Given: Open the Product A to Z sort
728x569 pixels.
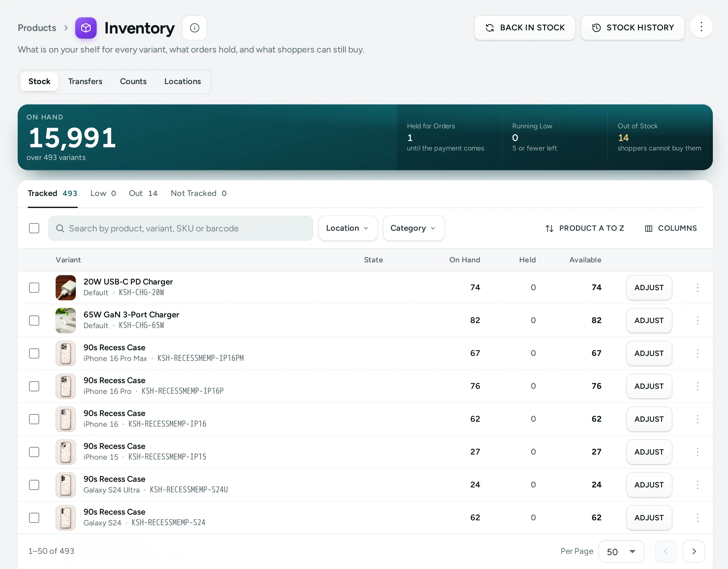Looking at the screenshot, I should [x=584, y=228].
